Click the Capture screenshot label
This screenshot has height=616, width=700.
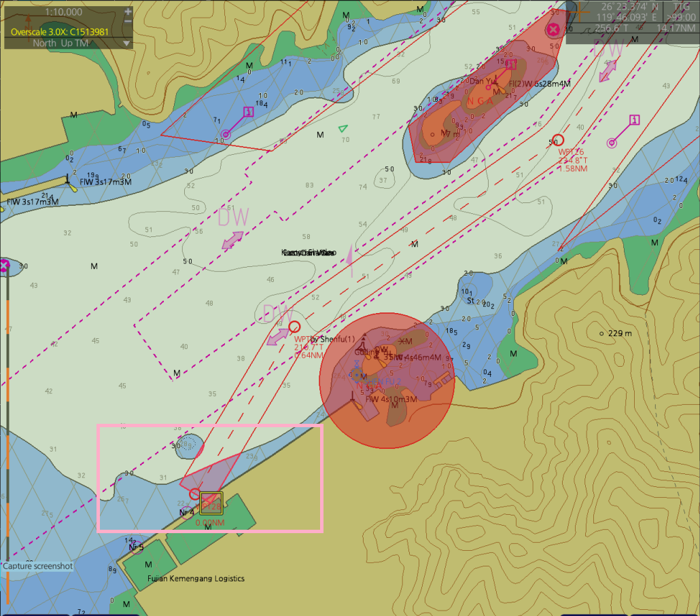coord(37,566)
